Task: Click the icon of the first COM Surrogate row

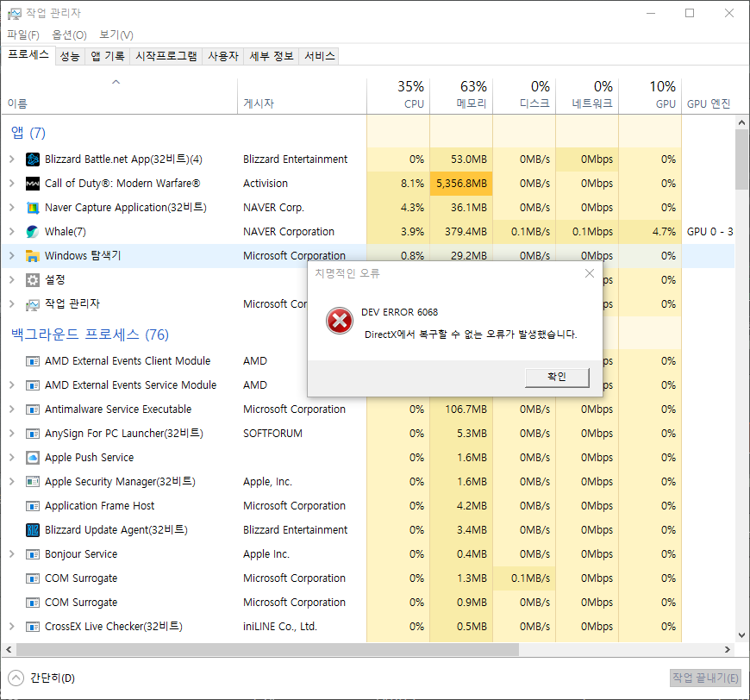Action: (x=33, y=578)
